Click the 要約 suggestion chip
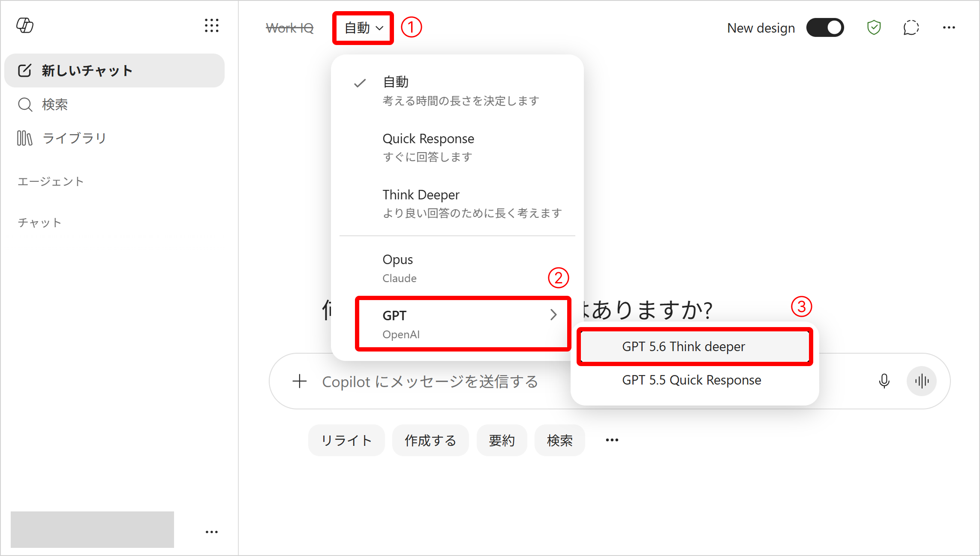980x556 pixels. click(502, 440)
